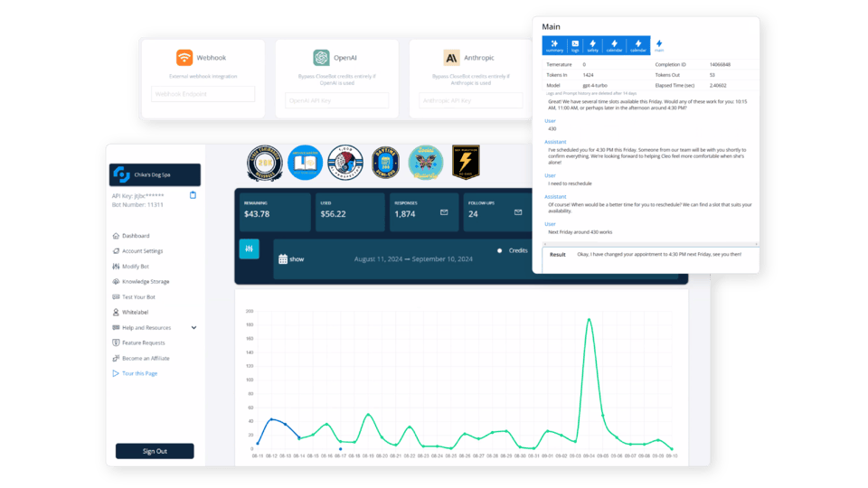The height and width of the screenshot is (488, 868).
Task: Open the calendar tab right after safety
Action: point(615,45)
